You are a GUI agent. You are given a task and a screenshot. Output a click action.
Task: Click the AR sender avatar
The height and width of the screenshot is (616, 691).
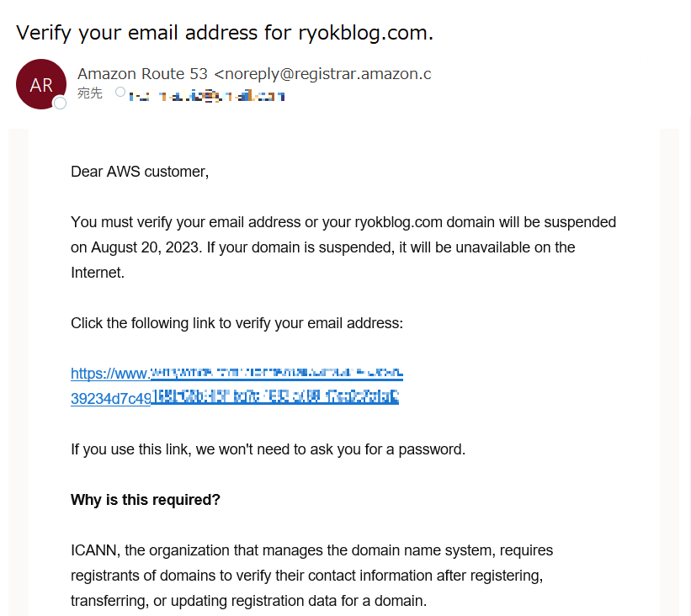tap(41, 84)
